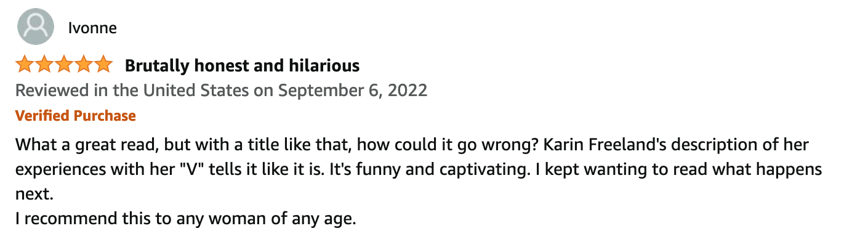
Task: Click the fifth orange rating star
Action: tap(103, 64)
